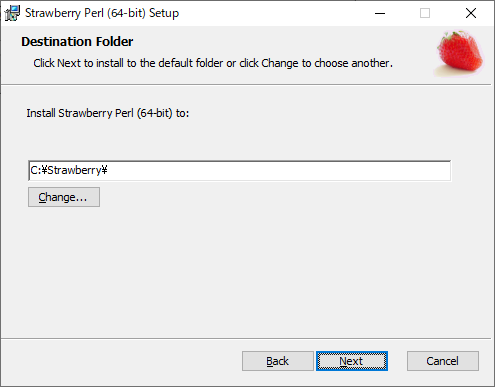
Task: Open folder browser via Change... button
Action: [x=64, y=197]
